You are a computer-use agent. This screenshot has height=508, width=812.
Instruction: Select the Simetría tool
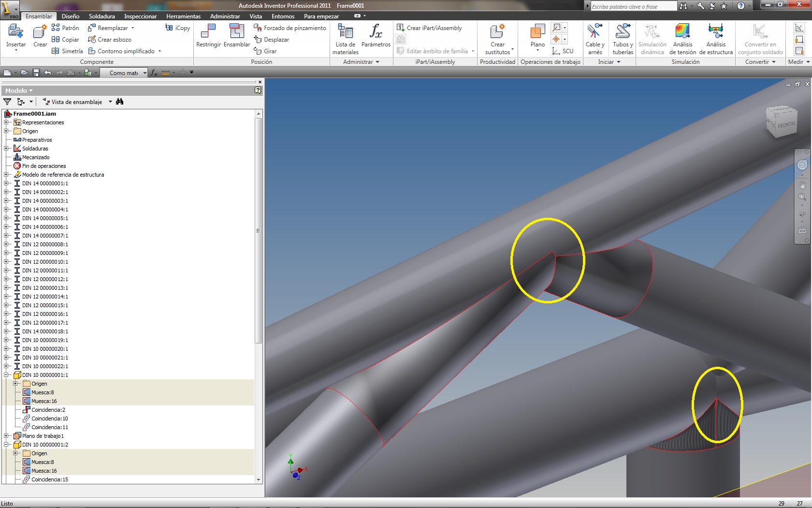67,51
